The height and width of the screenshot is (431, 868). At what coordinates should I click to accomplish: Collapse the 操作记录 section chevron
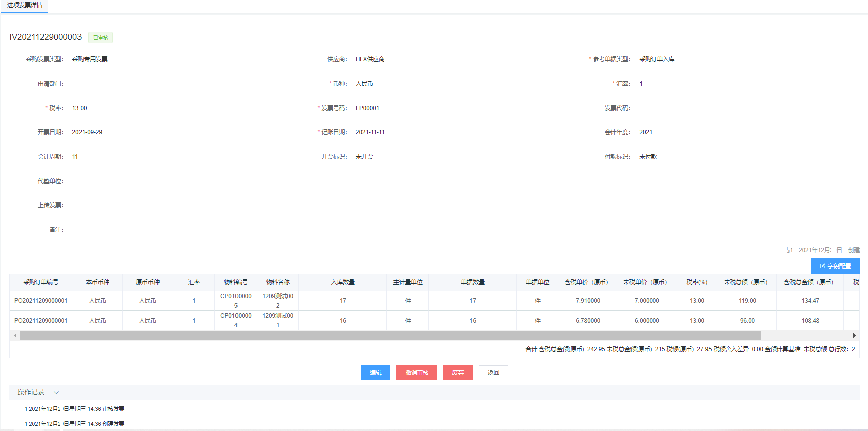[56, 392]
